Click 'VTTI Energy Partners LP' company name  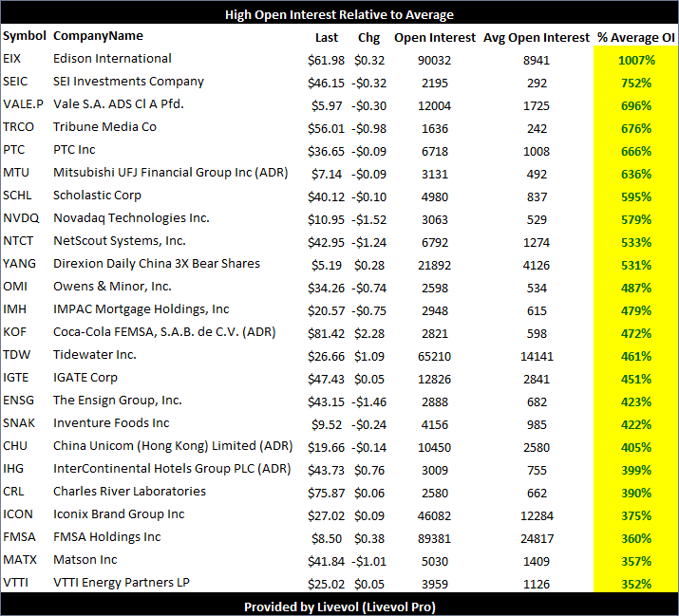tap(122, 583)
